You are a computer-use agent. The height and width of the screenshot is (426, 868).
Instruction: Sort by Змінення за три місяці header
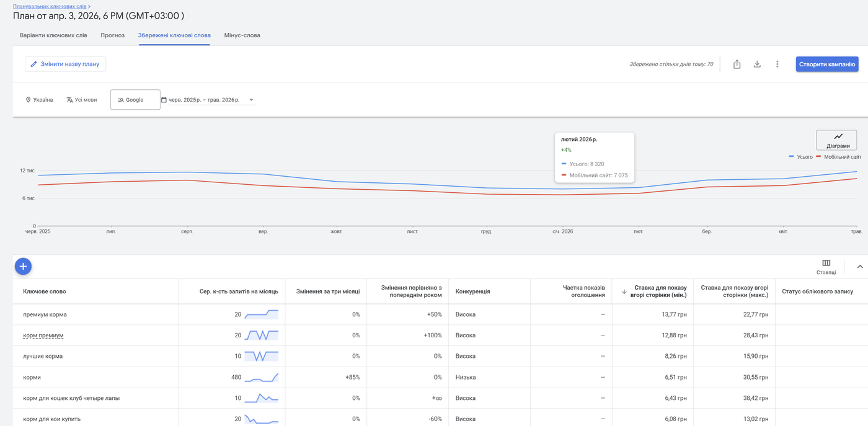coord(328,291)
